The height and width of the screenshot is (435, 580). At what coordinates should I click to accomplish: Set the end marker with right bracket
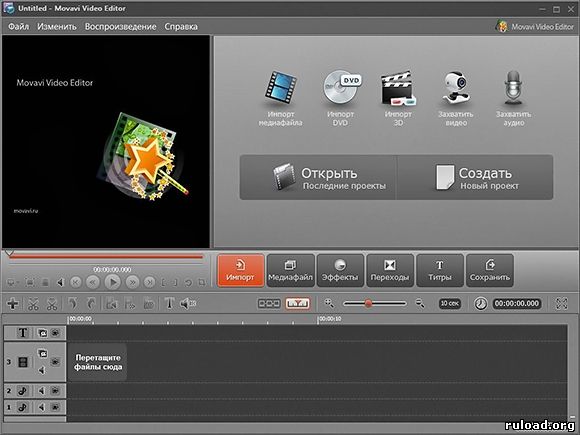point(175,283)
